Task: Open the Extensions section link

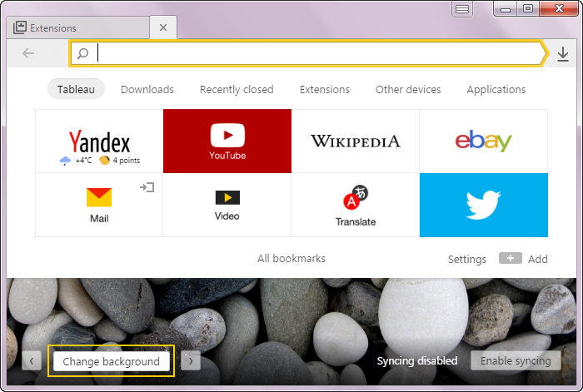Action: [x=325, y=90]
